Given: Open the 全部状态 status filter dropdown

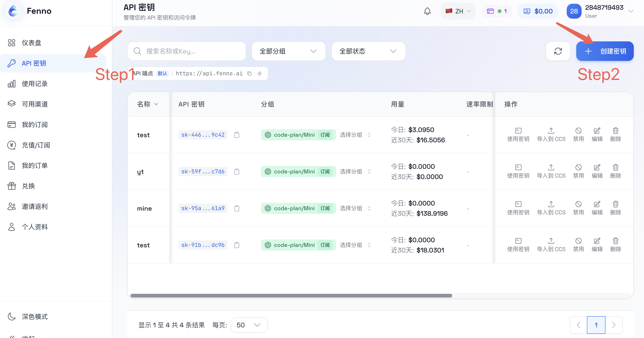Looking at the screenshot, I should [368, 51].
